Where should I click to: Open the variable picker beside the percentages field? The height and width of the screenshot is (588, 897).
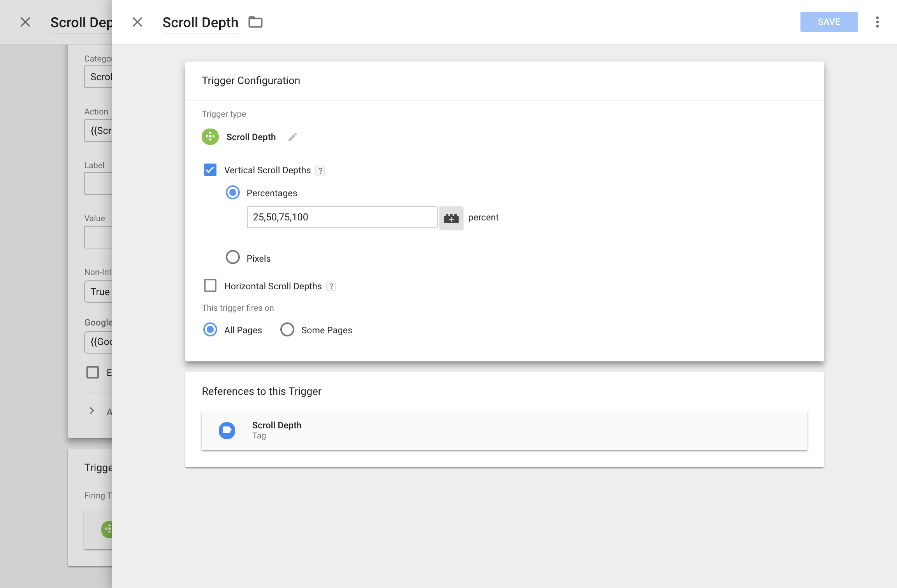[451, 217]
